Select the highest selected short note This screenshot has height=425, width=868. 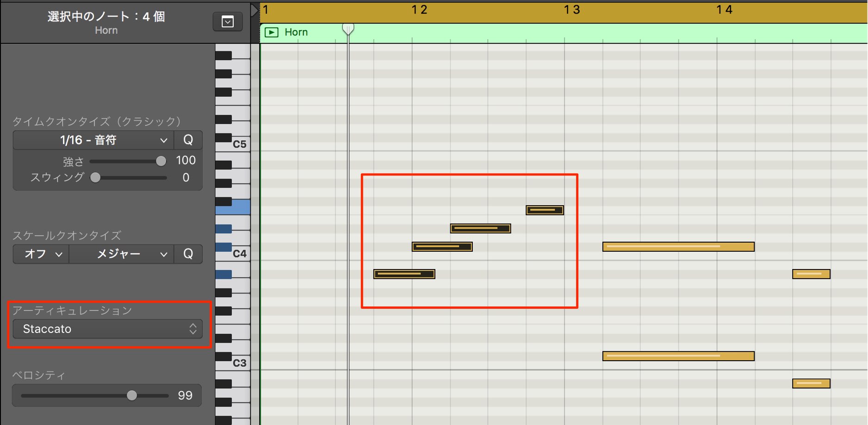[x=545, y=210]
